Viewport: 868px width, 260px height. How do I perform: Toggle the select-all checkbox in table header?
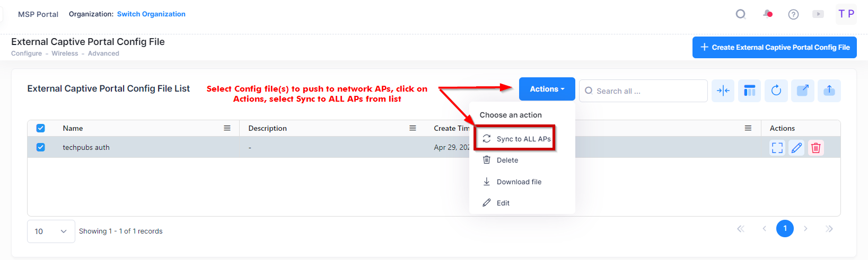tap(40, 128)
